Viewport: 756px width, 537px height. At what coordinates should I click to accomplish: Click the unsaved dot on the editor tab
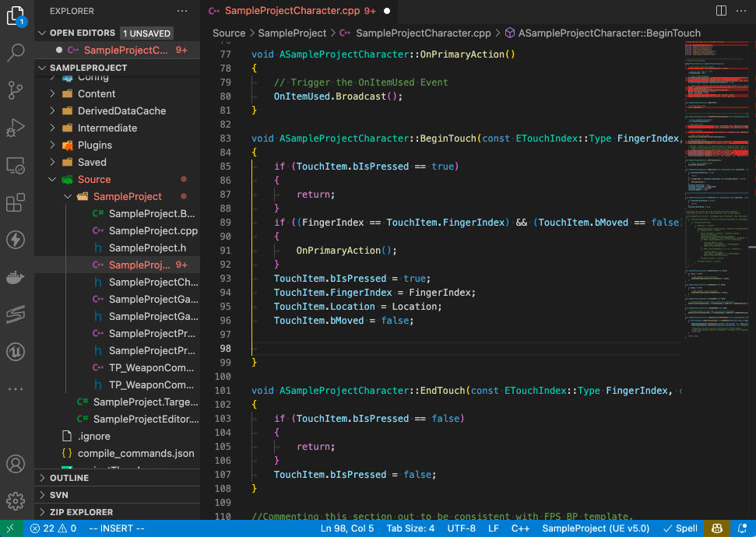[387, 11]
